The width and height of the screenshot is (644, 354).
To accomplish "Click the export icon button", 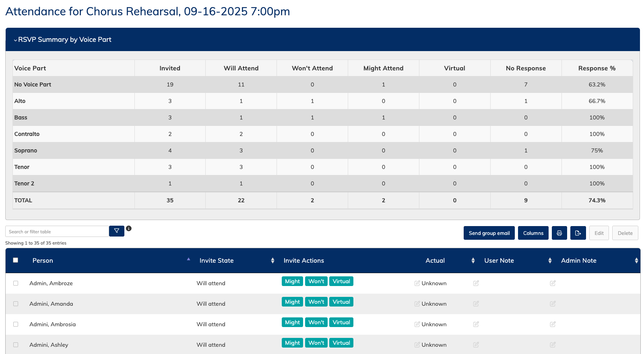I will coord(578,233).
